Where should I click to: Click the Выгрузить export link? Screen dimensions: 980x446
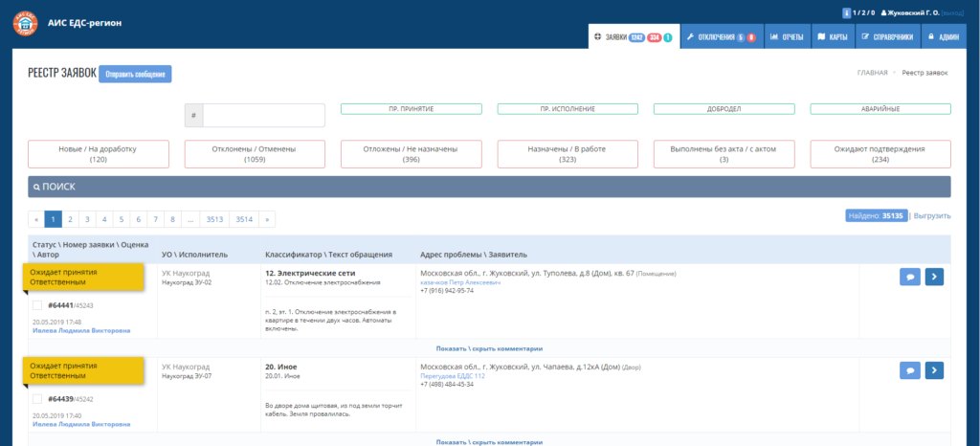tap(932, 215)
